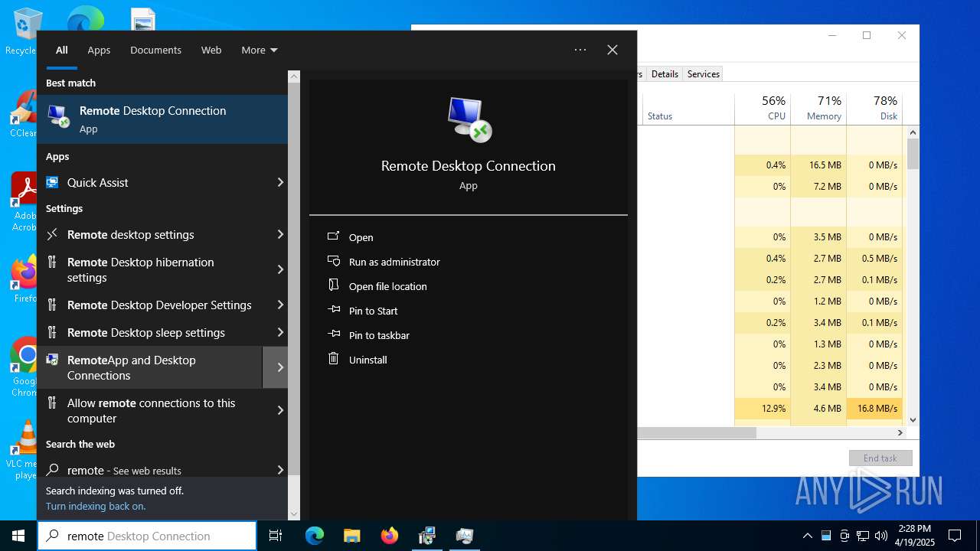Open the volume icon in system tray
Screen dimensions: 980x551
[x=881, y=536]
